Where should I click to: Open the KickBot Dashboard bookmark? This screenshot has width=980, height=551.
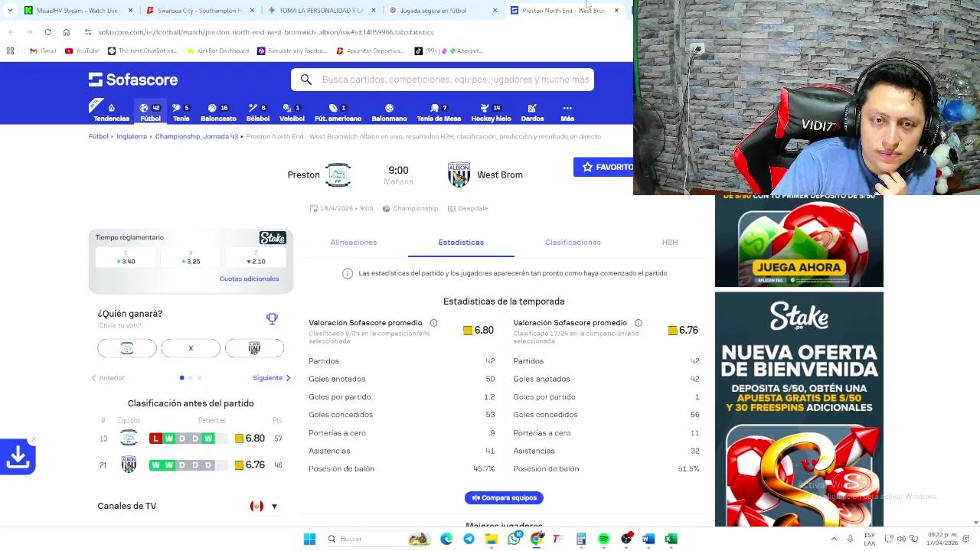217,51
